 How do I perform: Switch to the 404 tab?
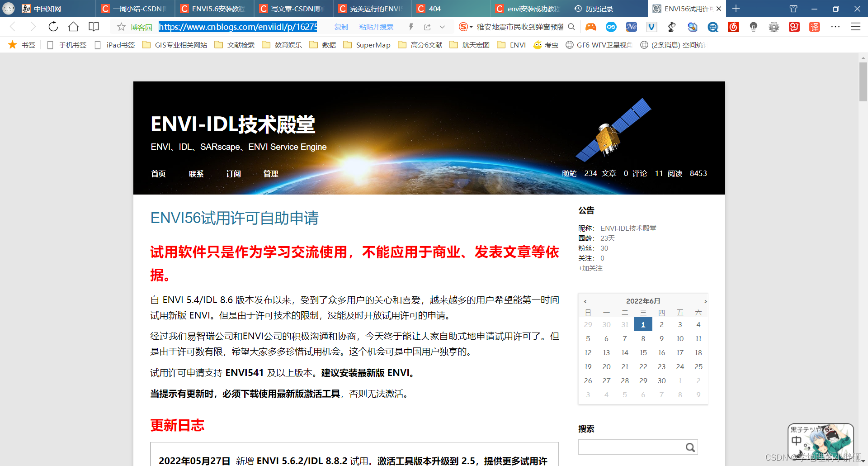pos(450,9)
